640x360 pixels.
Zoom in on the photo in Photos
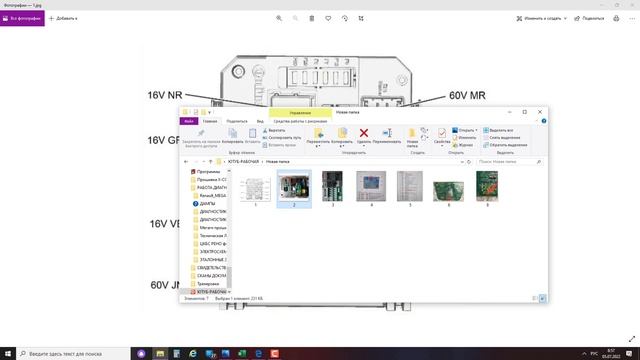coord(279,18)
